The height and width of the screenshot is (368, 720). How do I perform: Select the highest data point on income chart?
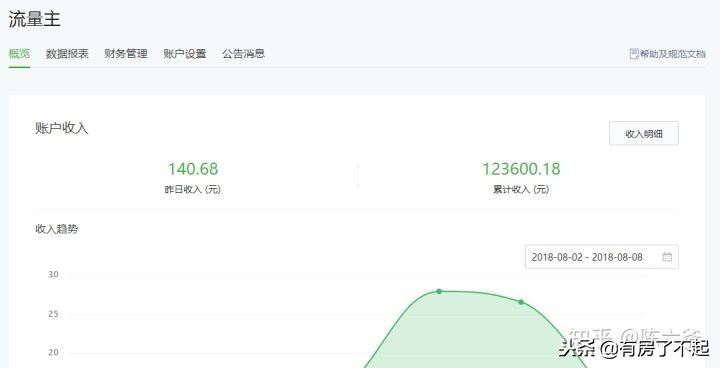[439, 291]
